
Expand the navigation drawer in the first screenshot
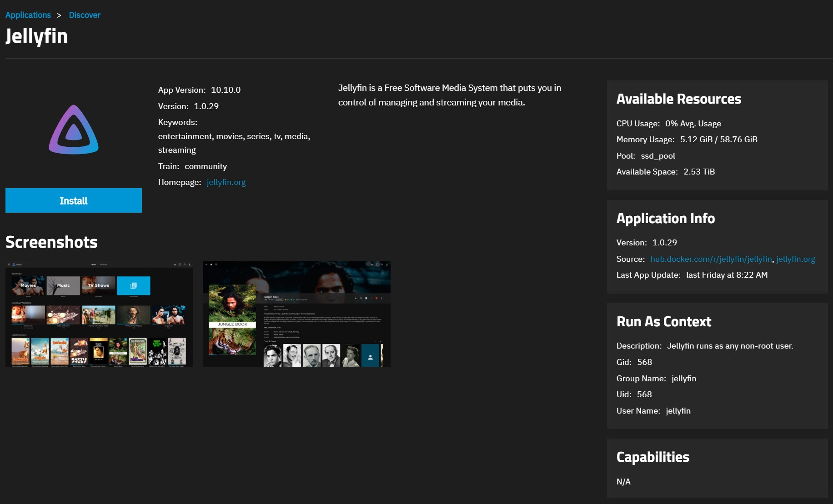pos(9,264)
